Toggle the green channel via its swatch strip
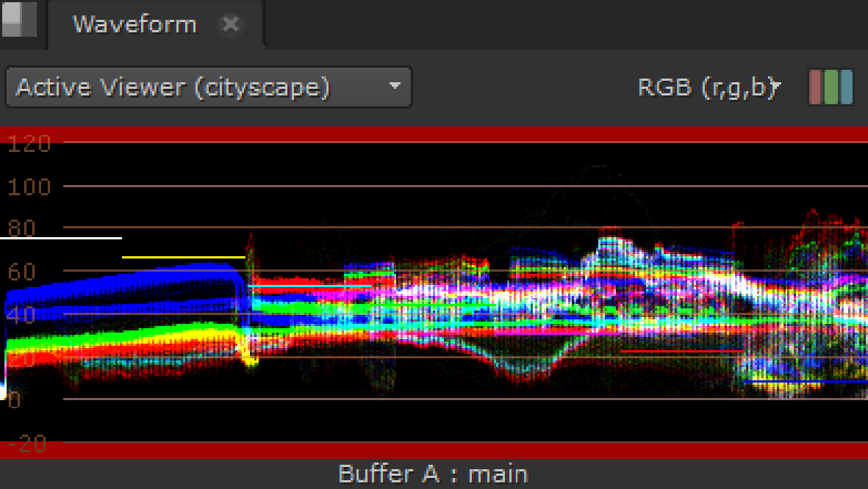 [831, 87]
